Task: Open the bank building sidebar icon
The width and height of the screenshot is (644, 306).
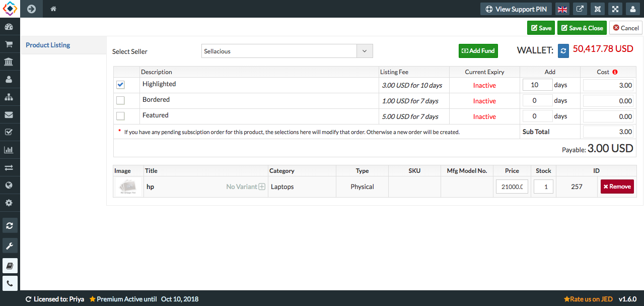Action: (9, 62)
